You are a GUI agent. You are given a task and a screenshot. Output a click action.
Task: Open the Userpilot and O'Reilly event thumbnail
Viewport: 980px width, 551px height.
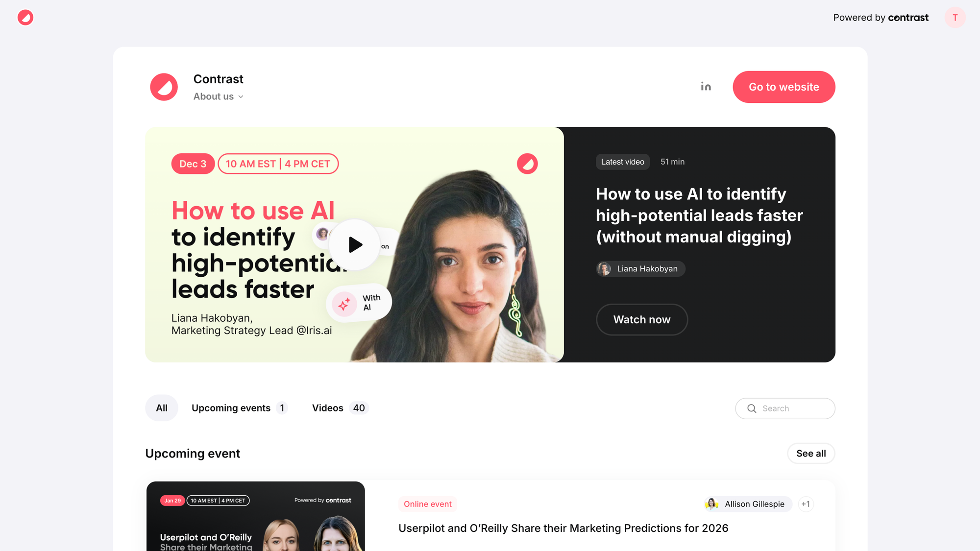click(x=256, y=516)
